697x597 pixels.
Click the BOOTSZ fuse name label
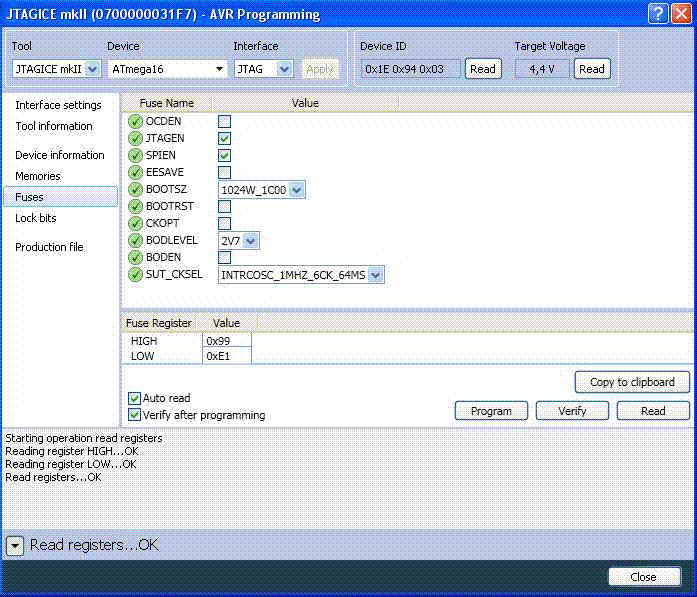click(x=166, y=189)
